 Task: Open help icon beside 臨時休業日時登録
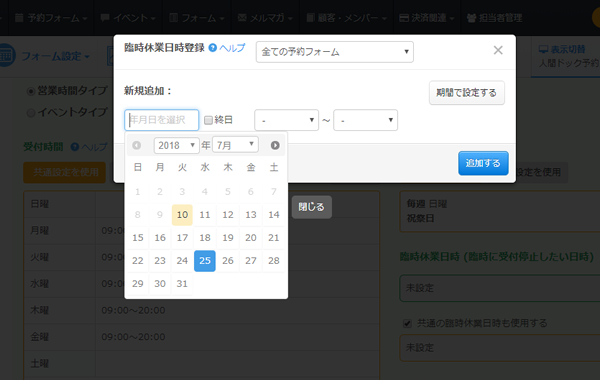pyautogui.click(x=213, y=48)
